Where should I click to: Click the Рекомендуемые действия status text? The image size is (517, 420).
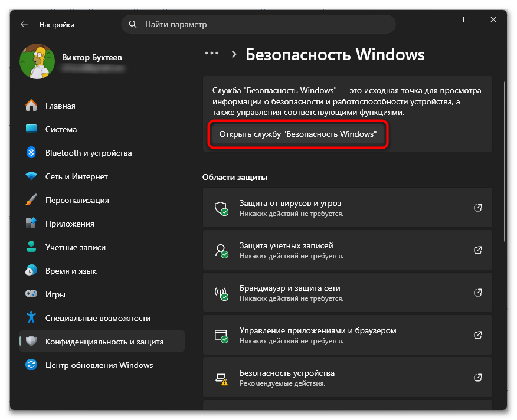[x=282, y=383]
